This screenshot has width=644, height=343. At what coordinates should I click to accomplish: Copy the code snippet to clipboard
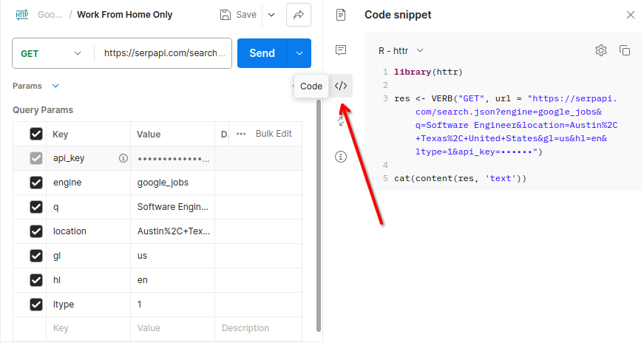tap(625, 50)
